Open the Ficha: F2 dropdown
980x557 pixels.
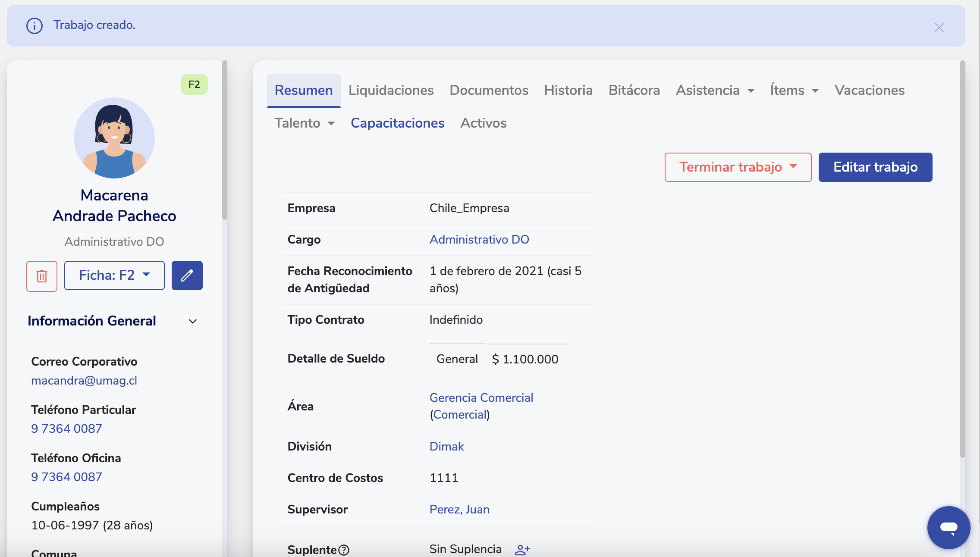click(114, 275)
